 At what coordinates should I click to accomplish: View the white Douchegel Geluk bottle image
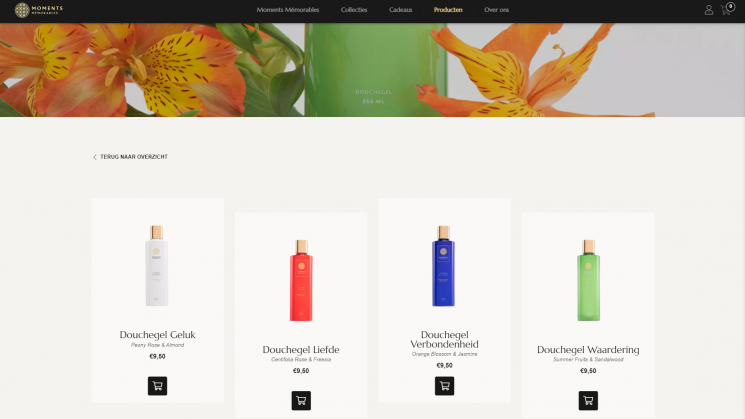click(x=157, y=266)
